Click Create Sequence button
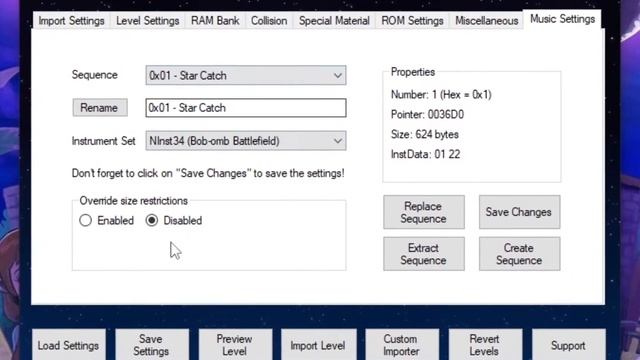Viewport: 640px width, 360px height. pos(519,254)
